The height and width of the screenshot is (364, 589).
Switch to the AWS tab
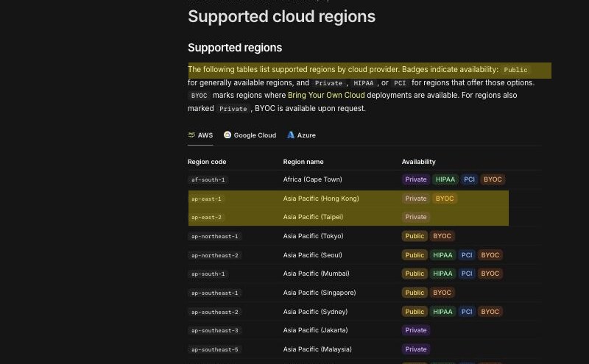click(200, 135)
